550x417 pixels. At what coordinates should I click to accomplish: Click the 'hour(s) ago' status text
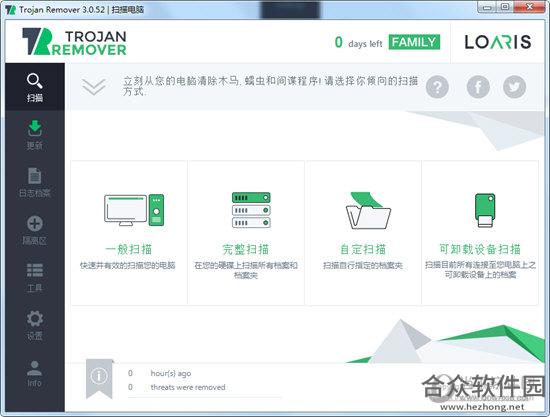(170, 373)
